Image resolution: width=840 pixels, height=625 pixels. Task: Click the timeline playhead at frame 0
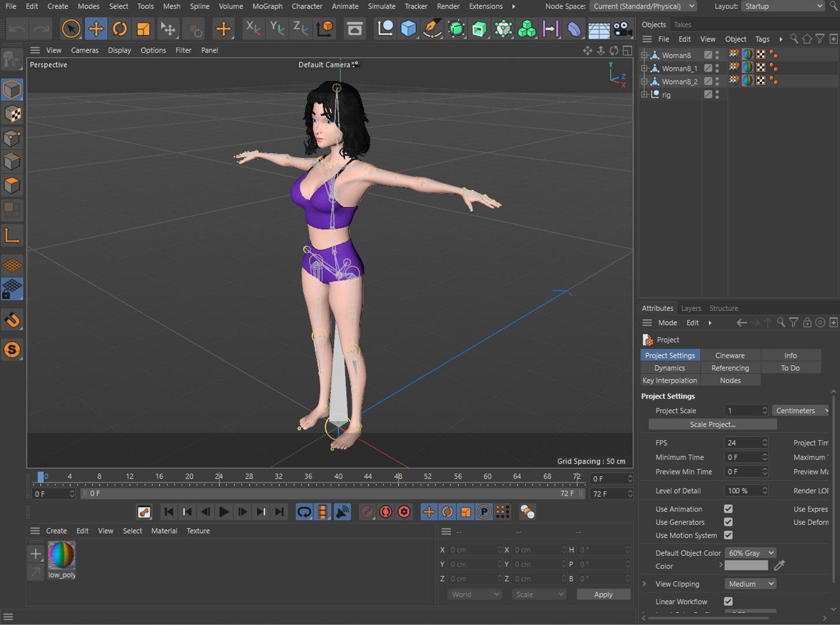tap(41, 477)
